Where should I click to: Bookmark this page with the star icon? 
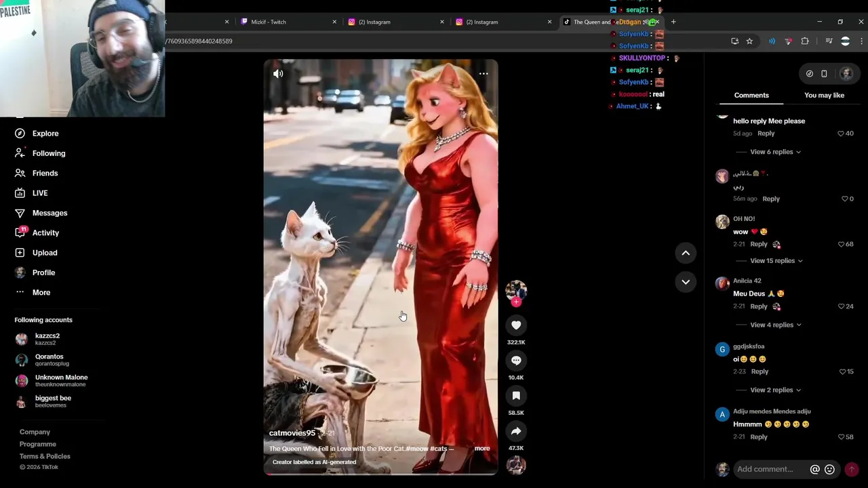[x=749, y=41]
